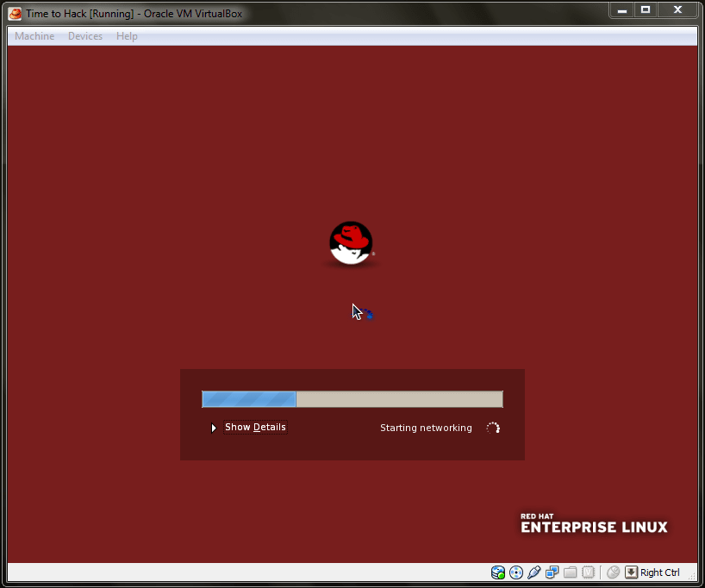Viewport: 705px width, 588px height.
Task: Open the Devices menu
Action: [85, 36]
